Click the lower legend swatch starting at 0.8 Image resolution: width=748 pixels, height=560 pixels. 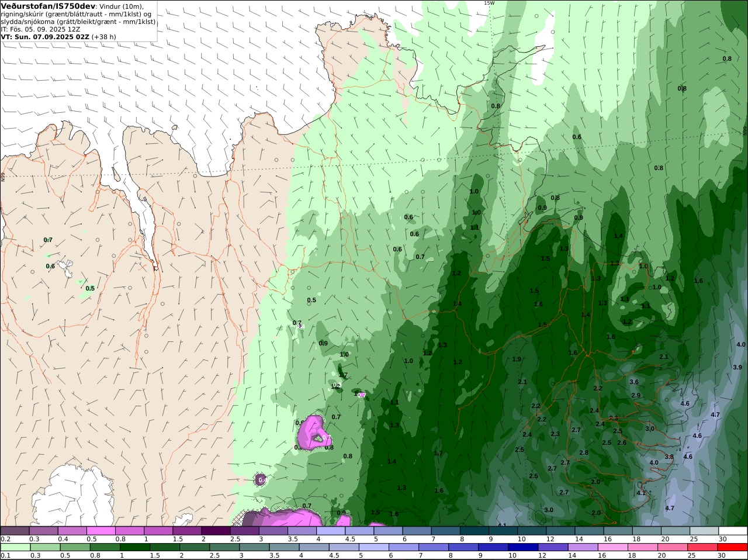[x=105, y=547]
